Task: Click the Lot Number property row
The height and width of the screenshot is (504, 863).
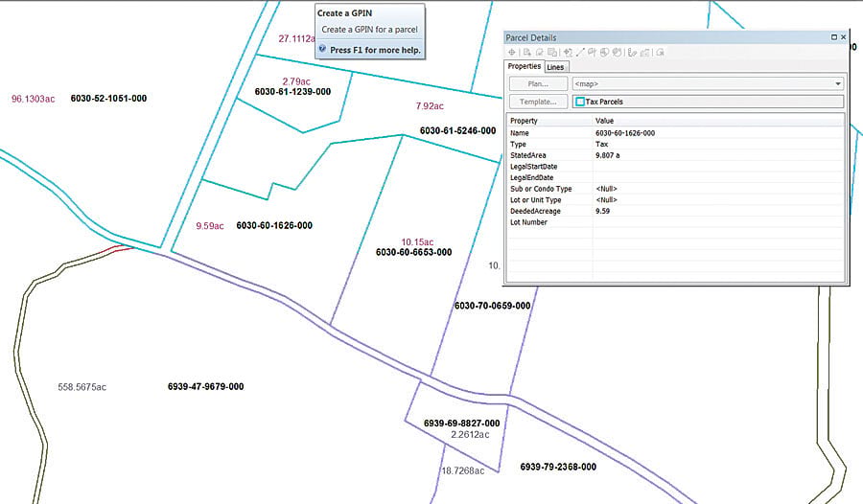Action: coord(675,222)
